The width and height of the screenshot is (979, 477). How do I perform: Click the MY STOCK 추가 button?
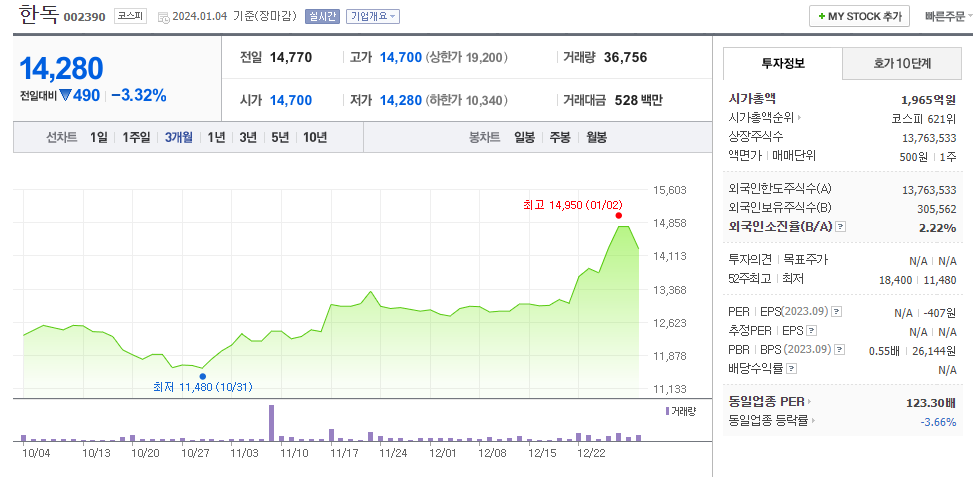point(859,16)
